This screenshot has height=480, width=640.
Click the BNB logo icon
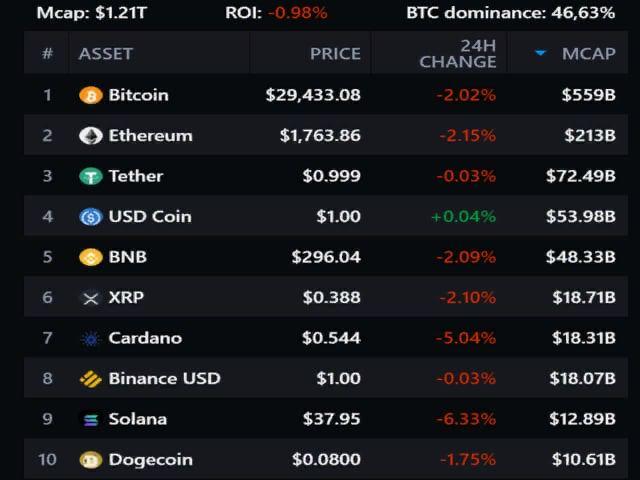(x=91, y=257)
